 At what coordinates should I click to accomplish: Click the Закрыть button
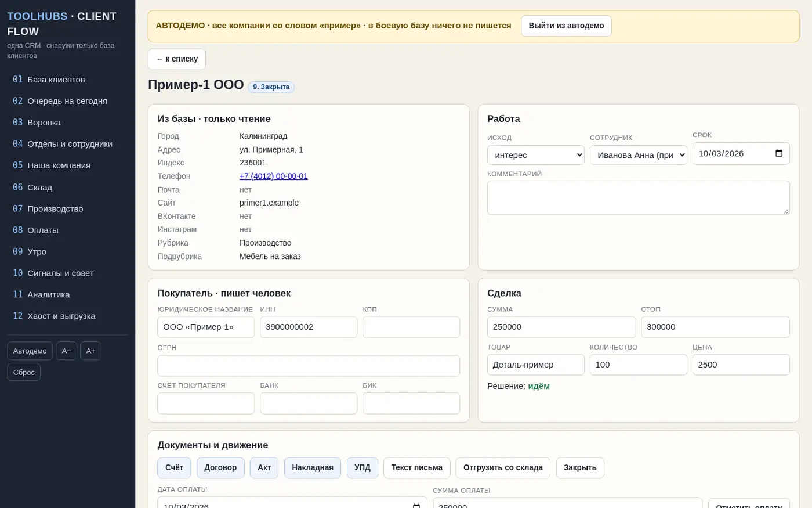[580, 468]
